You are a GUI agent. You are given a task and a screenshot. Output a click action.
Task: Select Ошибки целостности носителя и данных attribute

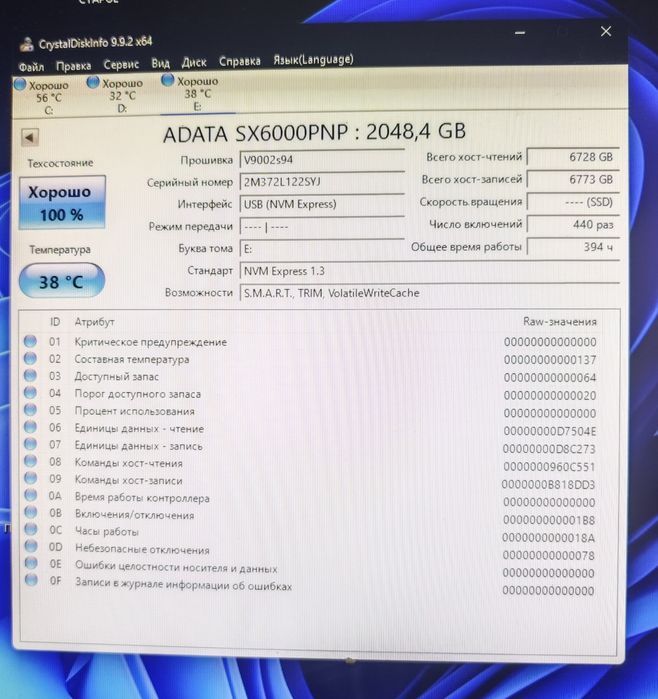point(176,567)
